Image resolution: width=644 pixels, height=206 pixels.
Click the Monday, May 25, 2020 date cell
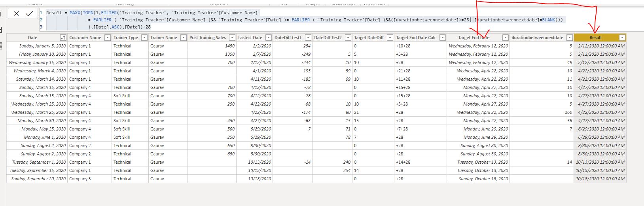tap(37, 129)
